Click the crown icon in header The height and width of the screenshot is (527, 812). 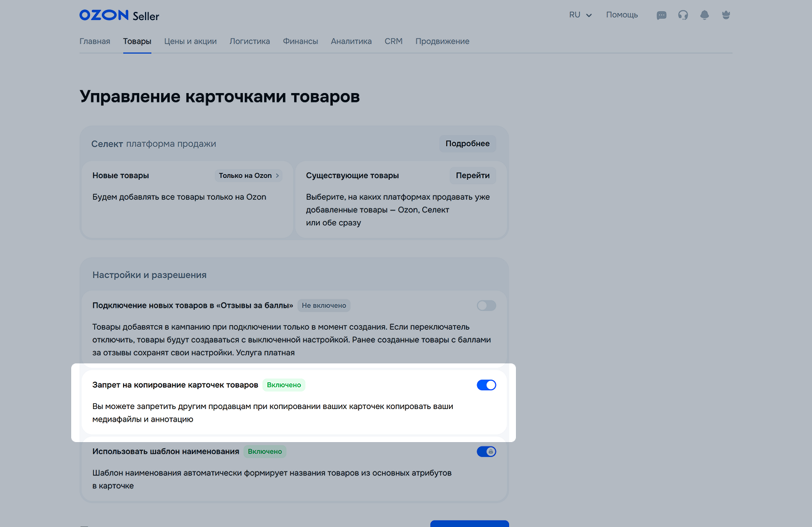pyautogui.click(x=725, y=15)
